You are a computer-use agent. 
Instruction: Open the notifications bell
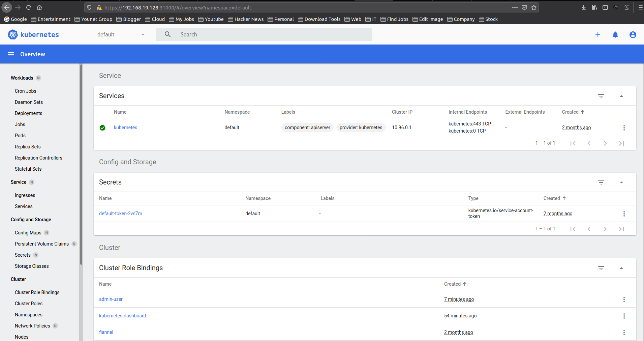tap(615, 35)
